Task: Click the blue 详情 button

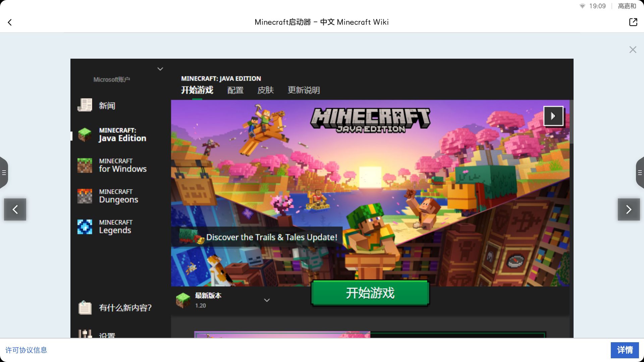Action: [x=625, y=350]
